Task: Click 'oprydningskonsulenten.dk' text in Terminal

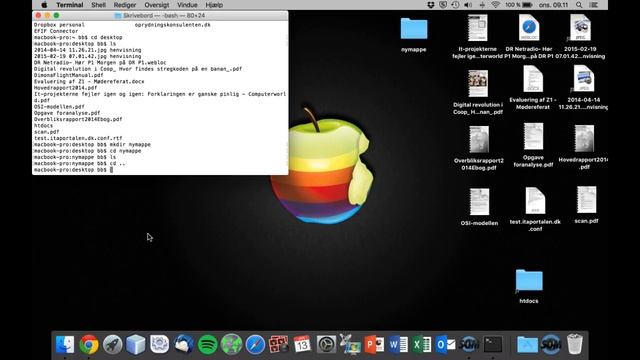Action: (x=173, y=25)
